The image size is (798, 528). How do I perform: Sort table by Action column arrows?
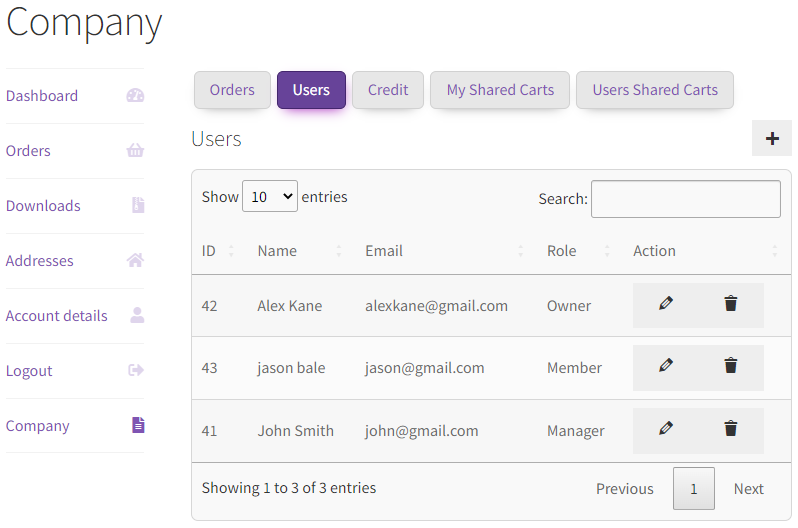point(775,251)
